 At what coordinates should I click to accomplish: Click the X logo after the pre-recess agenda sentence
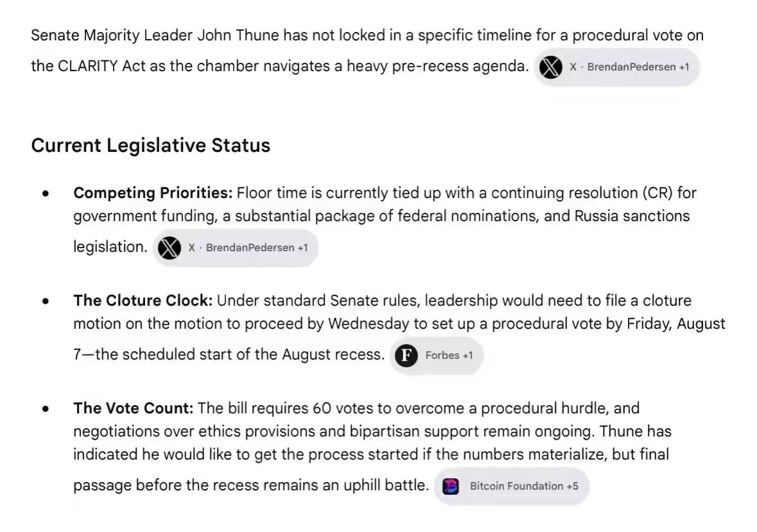550,67
